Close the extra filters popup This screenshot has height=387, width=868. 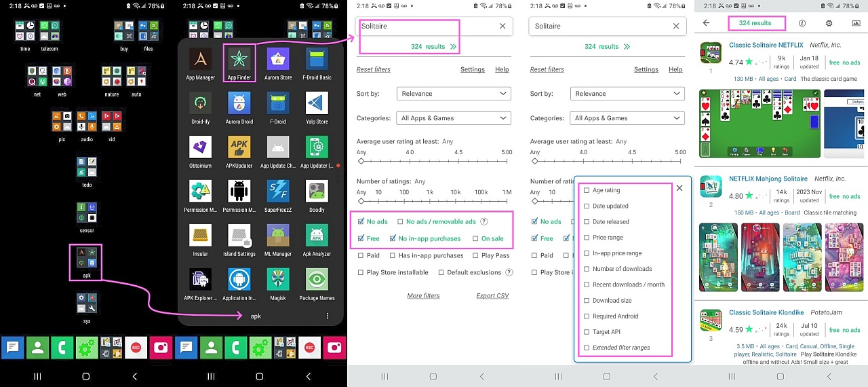coord(679,188)
